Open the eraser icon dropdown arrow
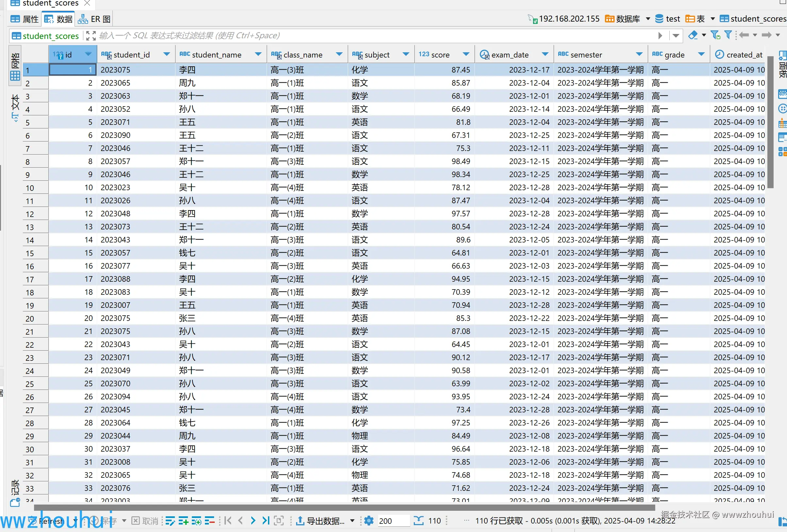 (704, 35)
